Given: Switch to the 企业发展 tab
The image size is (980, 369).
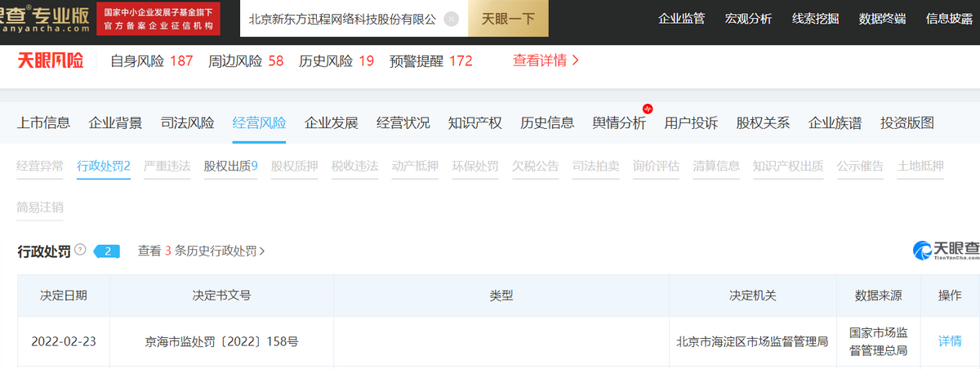Looking at the screenshot, I should point(332,122).
